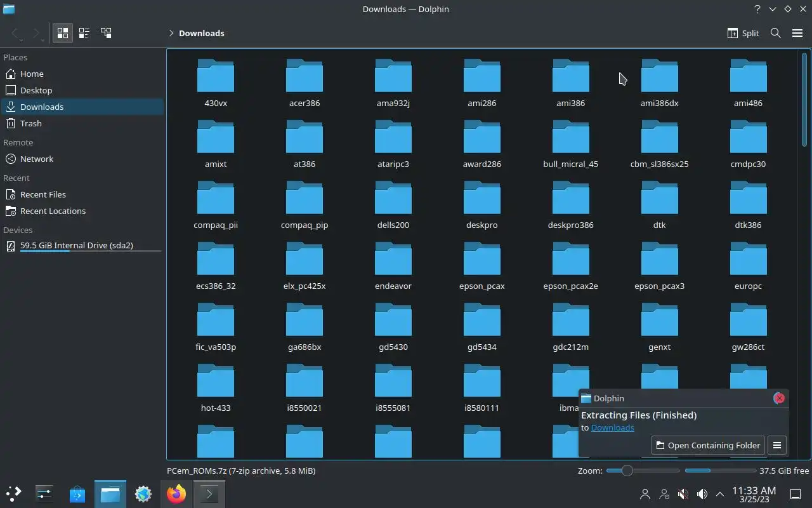Select the i8550021 folder
The width and height of the screenshot is (812, 508).
pyautogui.click(x=304, y=388)
